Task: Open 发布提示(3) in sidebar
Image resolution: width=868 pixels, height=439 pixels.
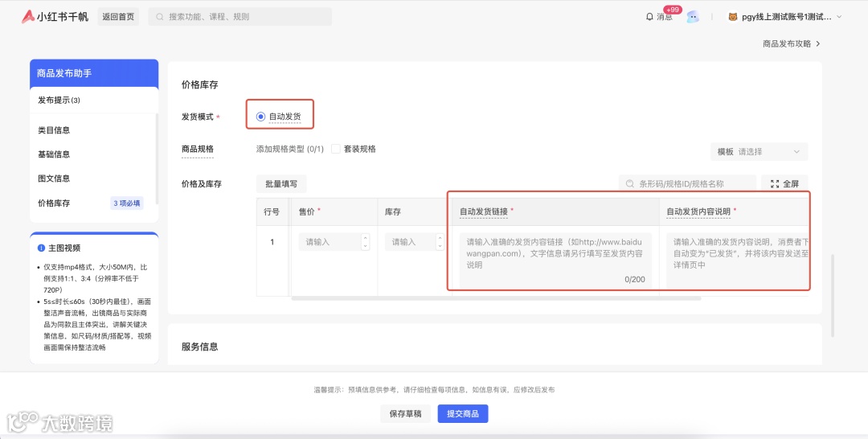Action: pos(59,101)
